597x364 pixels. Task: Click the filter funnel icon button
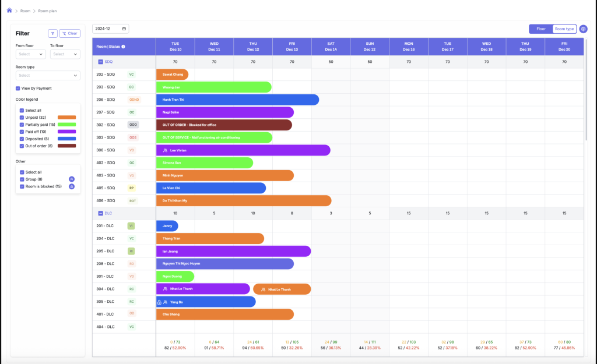[52, 33]
